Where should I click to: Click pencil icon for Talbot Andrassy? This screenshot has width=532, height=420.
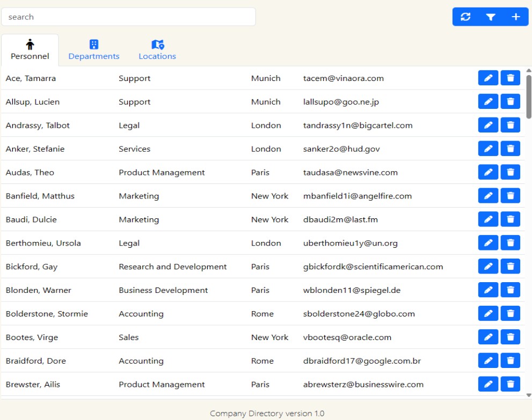pos(488,126)
